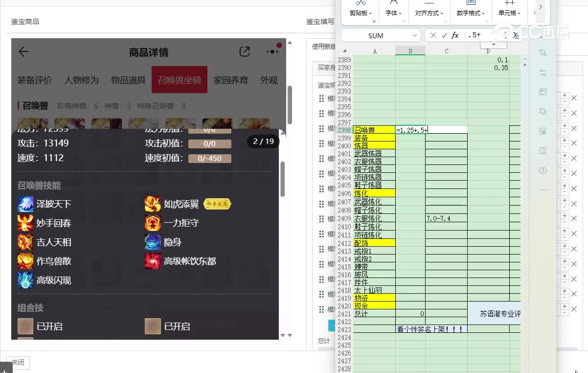
Task: Expand the 数字格式 ribbon group
Action: 471,13
